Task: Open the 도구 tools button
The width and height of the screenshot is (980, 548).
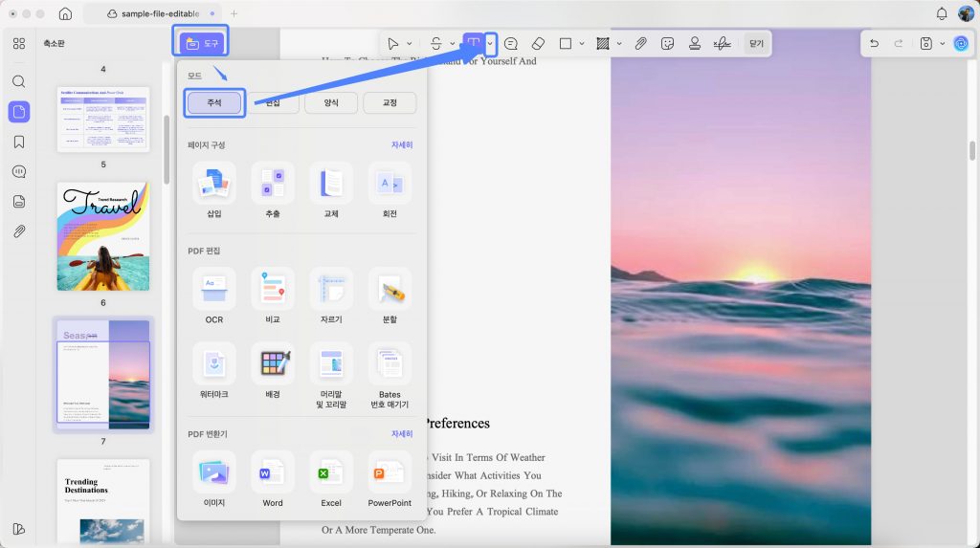Action: (x=201, y=43)
